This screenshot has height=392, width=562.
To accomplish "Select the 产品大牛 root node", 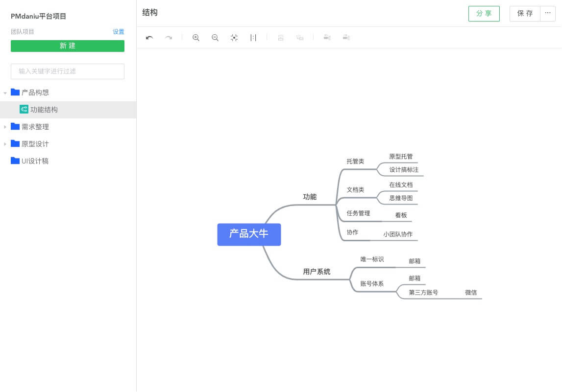I will pos(249,234).
